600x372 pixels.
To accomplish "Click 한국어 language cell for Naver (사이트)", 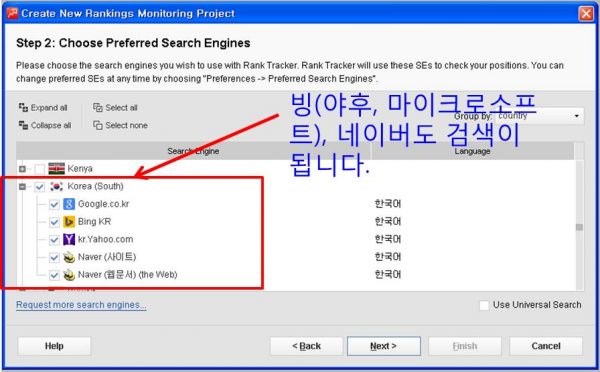I will pyautogui.click(x=388, y=257).
